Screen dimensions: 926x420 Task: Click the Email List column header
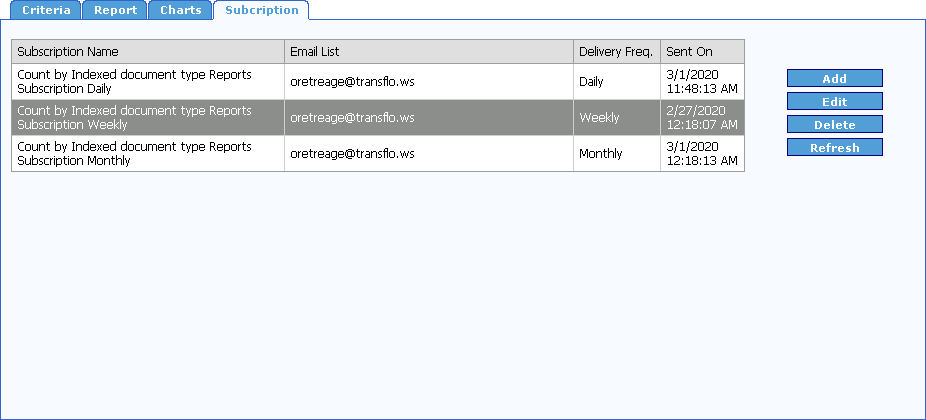(x=428, y=52)
